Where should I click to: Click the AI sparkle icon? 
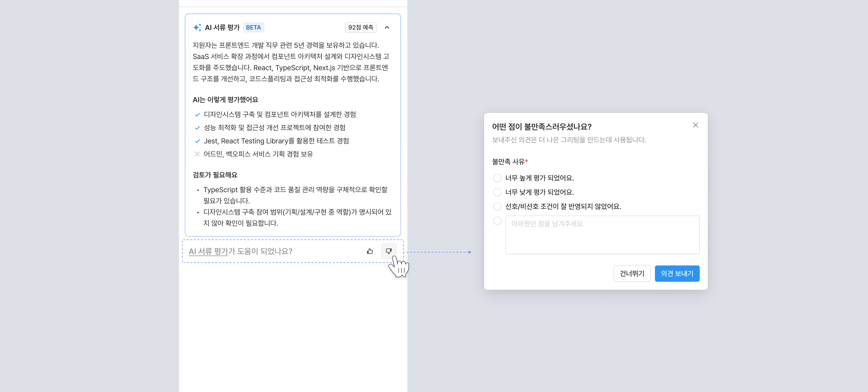click(197, 27)
